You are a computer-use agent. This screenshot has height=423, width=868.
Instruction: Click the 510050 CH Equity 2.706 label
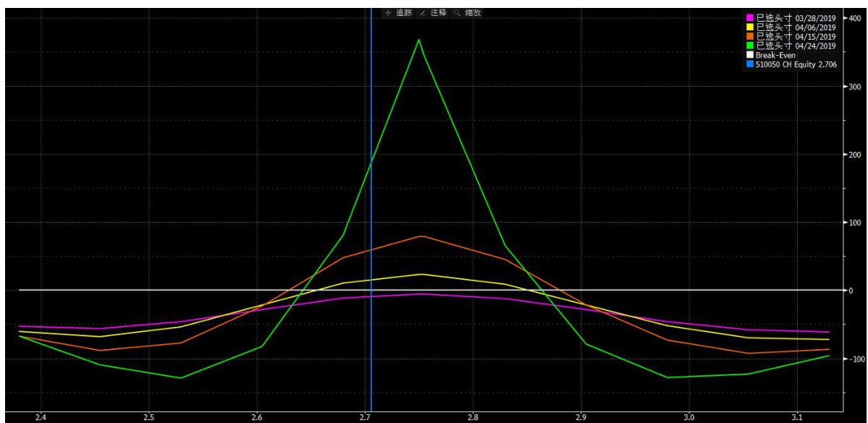(x=796, y=64)
